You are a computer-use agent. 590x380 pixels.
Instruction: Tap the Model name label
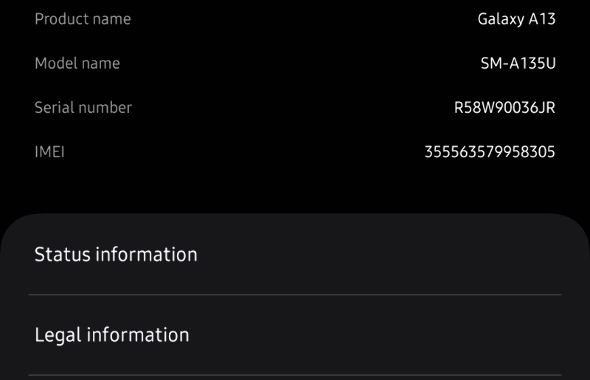[77, 63]
